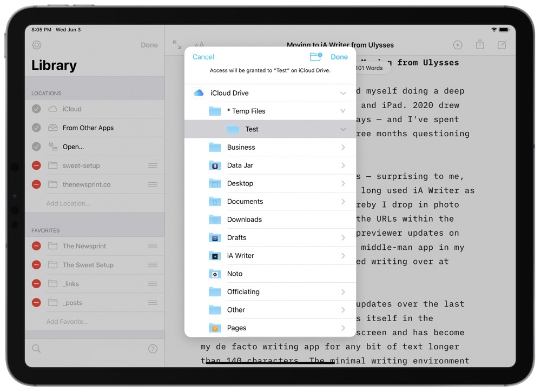Select the Desktop folder name
The image size is (541, 392).
click(x=240, y=183)
